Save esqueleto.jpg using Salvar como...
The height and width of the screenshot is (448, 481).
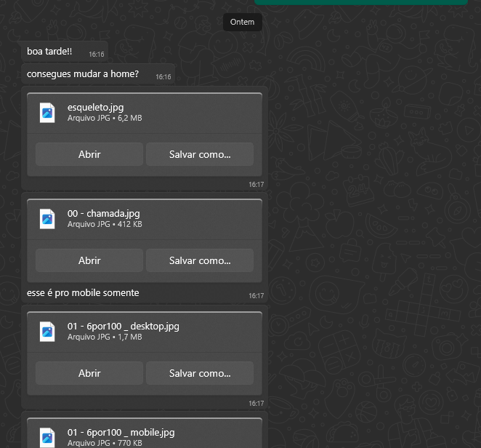click(200, 154)
